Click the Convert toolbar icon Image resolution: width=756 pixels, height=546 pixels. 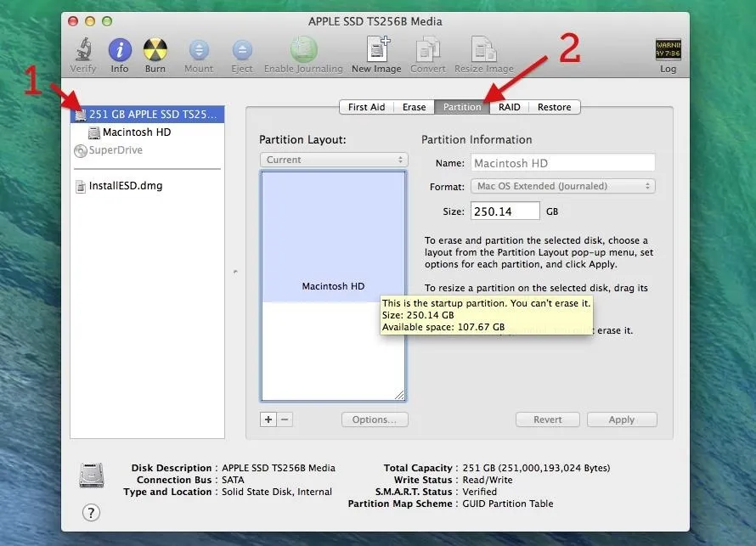427,48
